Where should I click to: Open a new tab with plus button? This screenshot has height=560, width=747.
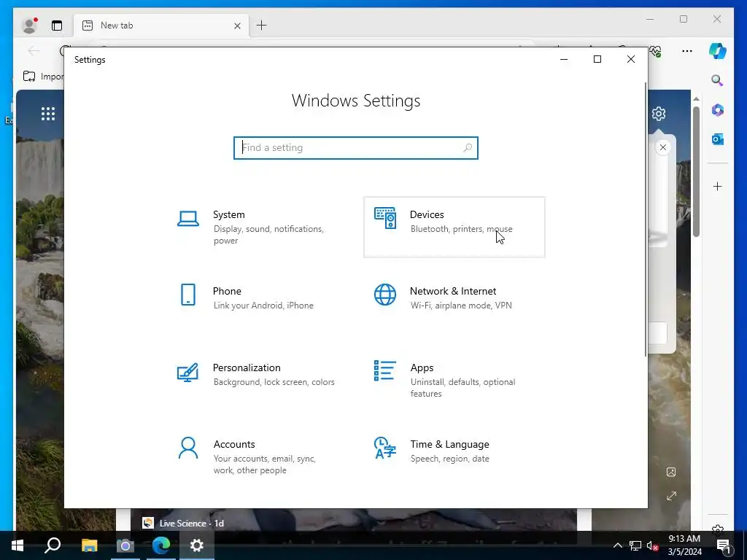coord(262,26)
